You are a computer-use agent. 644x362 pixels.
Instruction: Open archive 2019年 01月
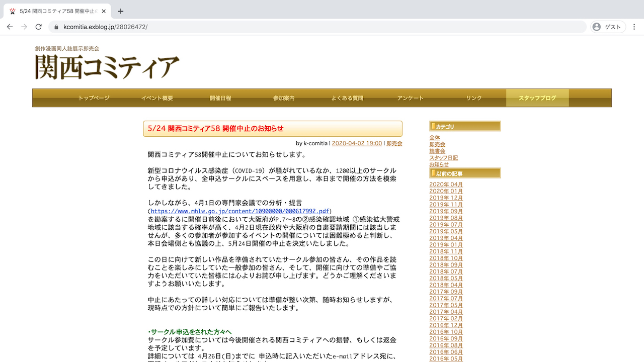click(446, 245)
